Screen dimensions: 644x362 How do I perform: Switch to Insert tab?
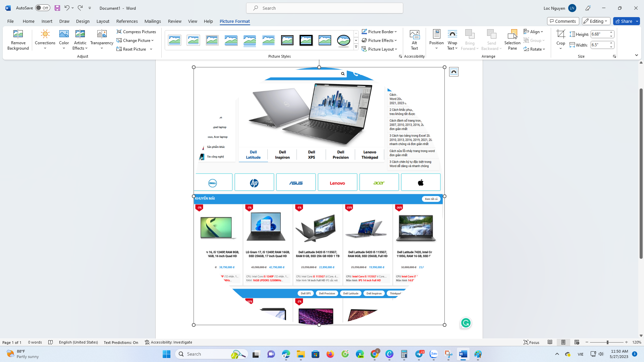[47, 21]
